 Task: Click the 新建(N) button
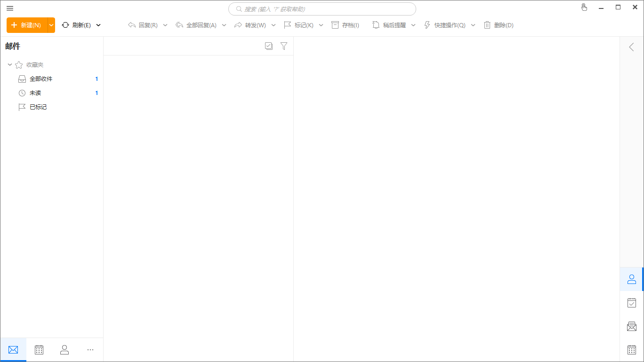click(27, 25)
